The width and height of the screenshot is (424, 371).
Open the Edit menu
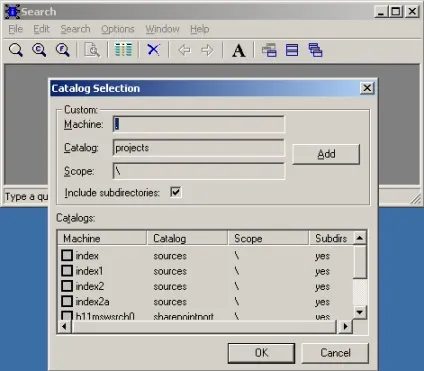point(41,29)
